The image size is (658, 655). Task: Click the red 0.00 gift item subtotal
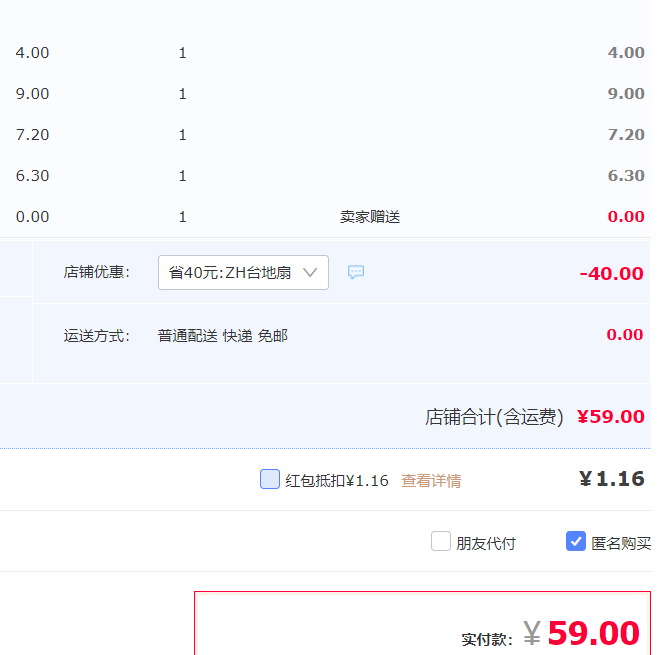click(626, 217)
